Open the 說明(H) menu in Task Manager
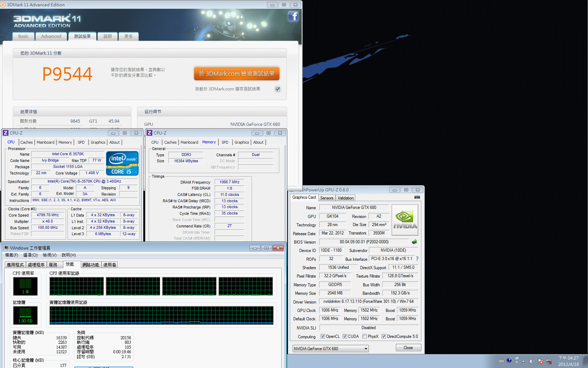 click(x=69, y=255)
